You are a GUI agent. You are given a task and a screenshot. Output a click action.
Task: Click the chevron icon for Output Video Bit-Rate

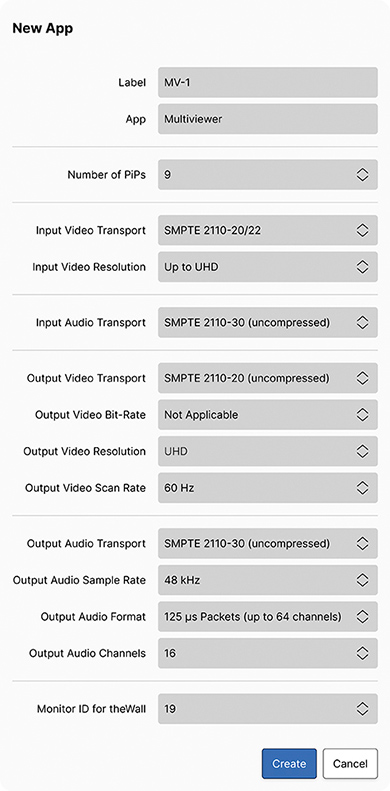coord(362,415)
